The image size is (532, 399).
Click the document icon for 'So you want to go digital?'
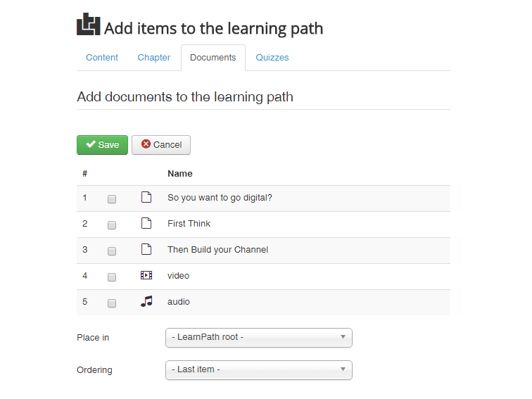point(146,197)
